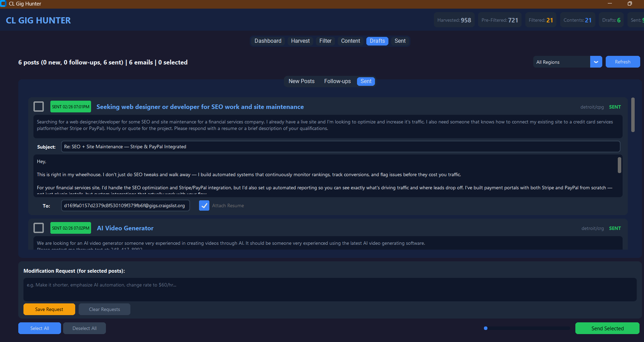Uncheck the Attach Resume checkbox

click(204, 205)
